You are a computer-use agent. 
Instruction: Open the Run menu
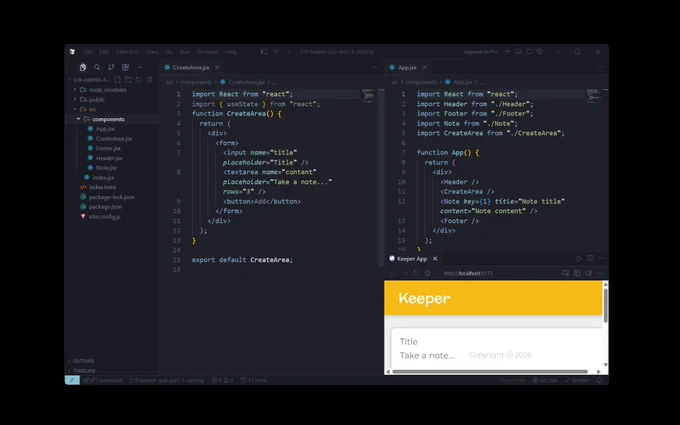(185, 52)
